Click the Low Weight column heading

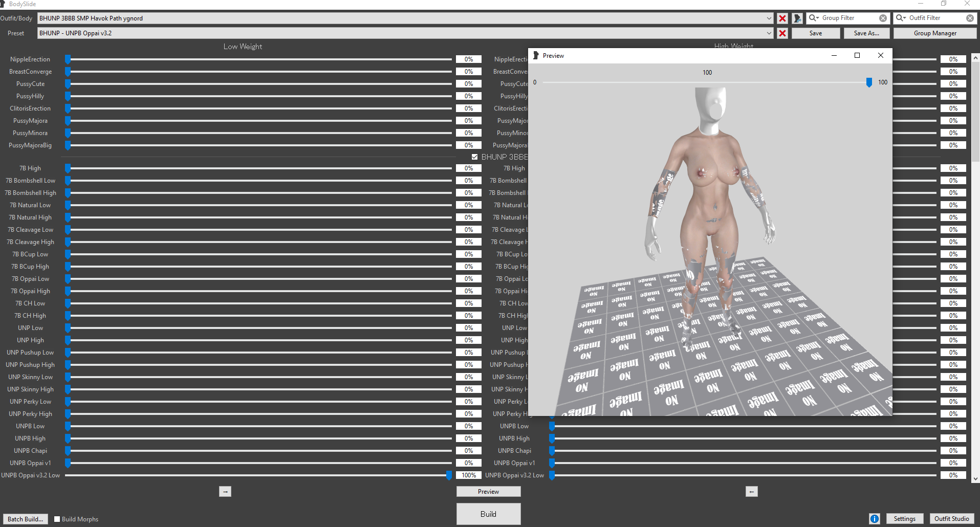(243, 47)
